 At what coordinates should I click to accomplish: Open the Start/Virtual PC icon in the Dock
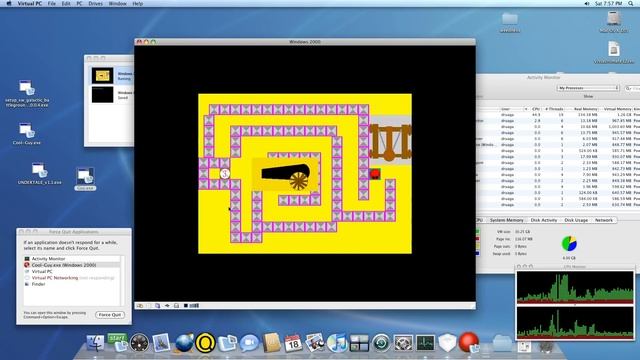coord(118,342)
